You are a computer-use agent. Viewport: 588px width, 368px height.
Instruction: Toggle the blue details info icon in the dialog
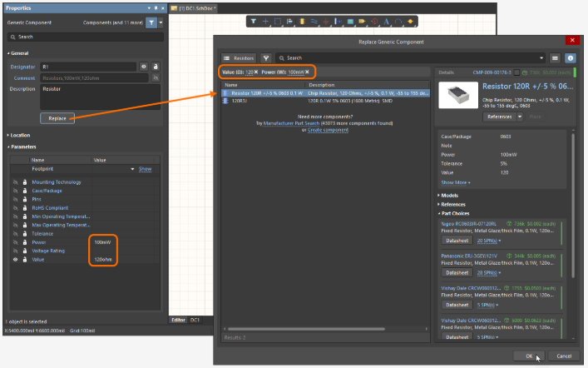click(x=571, y=57)
